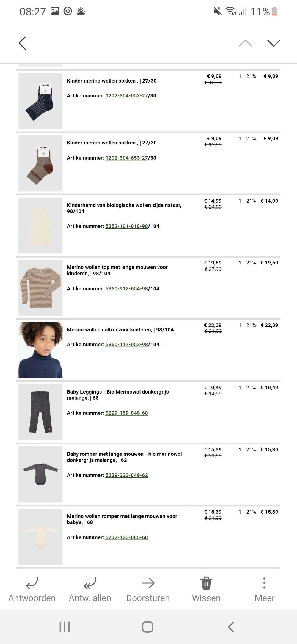Tap the Antwoorden reply icon
This screenshot has height=644, width=297.
[32, 583]
